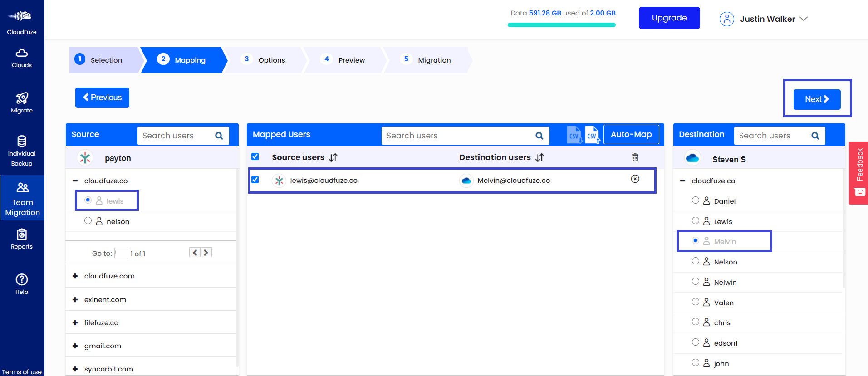
Task: Click the Steven S OneDrive cloud icon
Action: [x=692, y=158]
